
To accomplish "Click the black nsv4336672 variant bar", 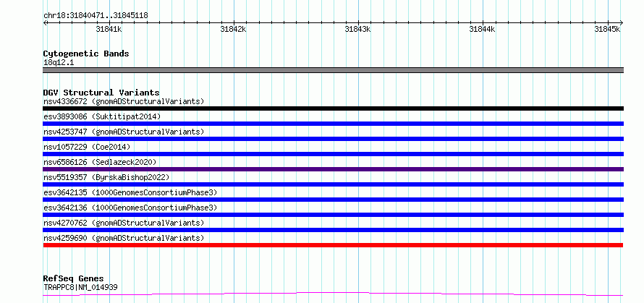I will [x=333, y=108].
